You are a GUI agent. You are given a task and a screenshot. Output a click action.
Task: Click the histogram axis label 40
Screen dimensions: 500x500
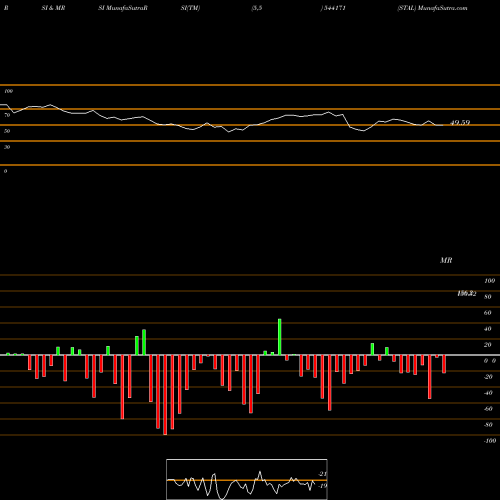(x=487, y=329)
